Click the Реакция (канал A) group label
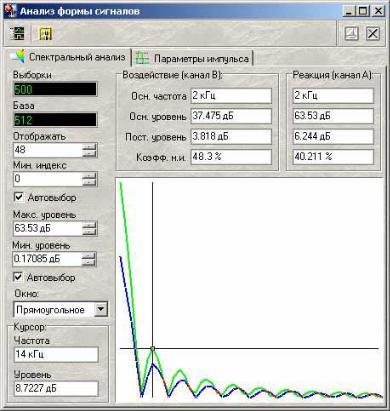390x411 pixels. point(332,75)
